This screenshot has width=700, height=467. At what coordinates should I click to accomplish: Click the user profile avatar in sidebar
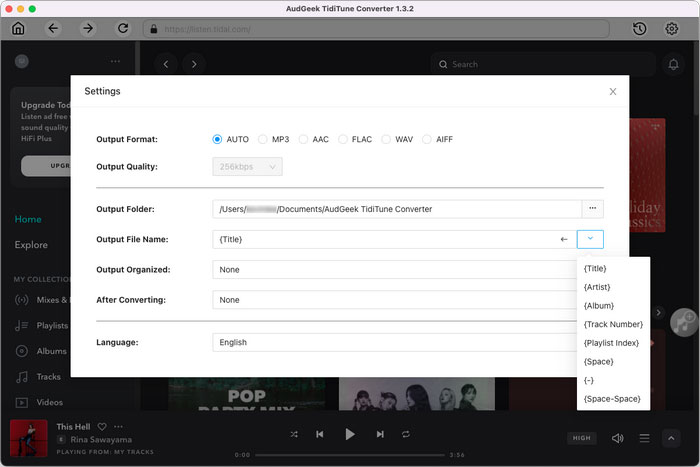(x=22, y=61)
